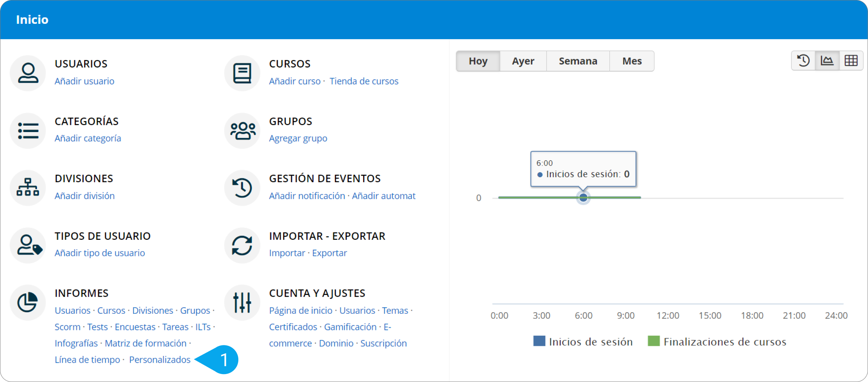Select the area chart view button
Viewport: 868px width, 382px height.
pyautogui.click(x=827, y=61)
